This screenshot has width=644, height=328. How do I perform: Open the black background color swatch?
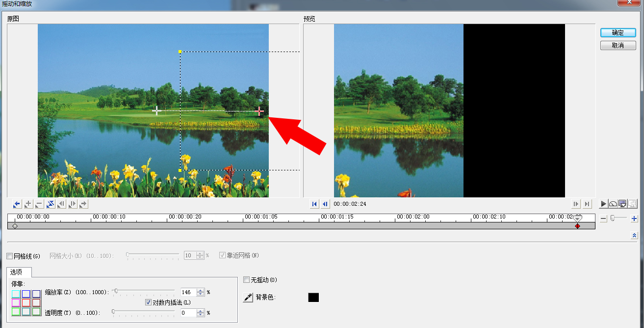(313, 298)
